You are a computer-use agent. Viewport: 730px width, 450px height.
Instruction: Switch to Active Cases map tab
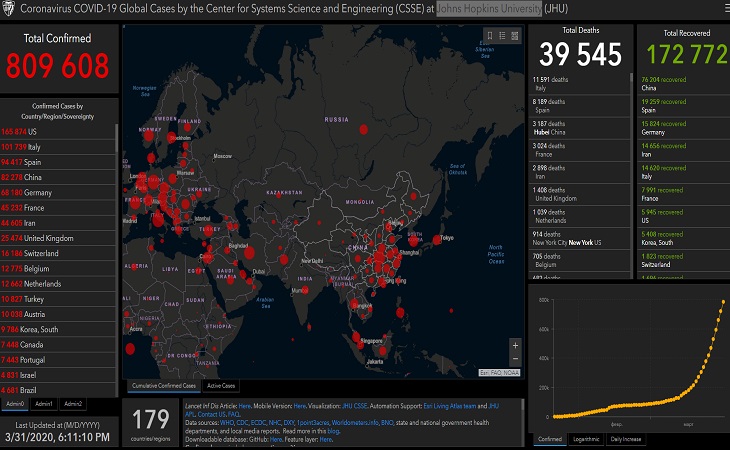coord(221,385)
